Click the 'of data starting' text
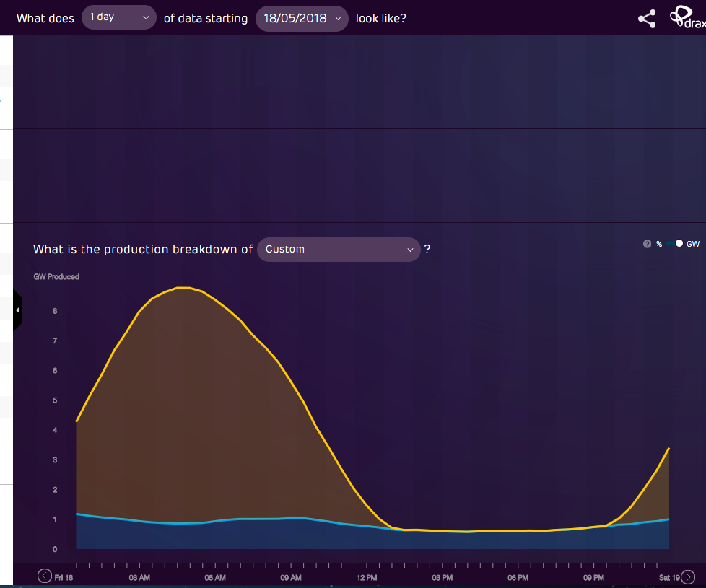The image size is (706, 588). pyautogui.click(x=206, y=19)
